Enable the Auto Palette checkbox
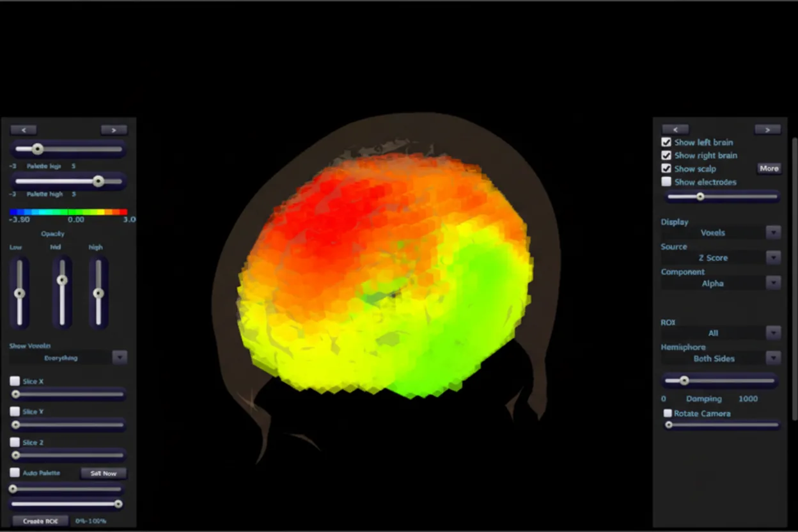Screen dimensions: 798x532 pyautogui.click(x=15, y=473)
